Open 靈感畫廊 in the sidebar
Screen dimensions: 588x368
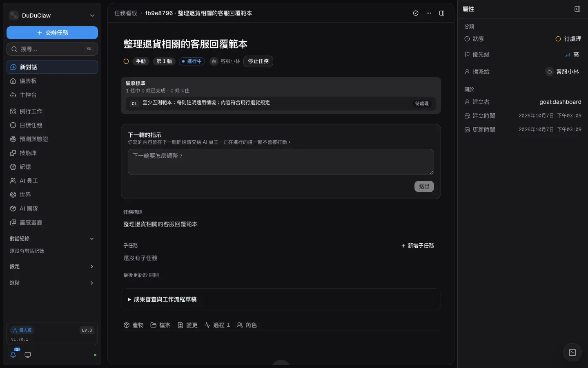point(52,222)
